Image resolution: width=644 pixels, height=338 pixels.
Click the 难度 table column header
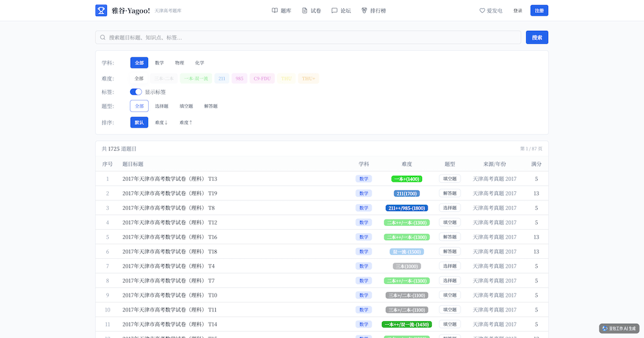pos(406,164)
